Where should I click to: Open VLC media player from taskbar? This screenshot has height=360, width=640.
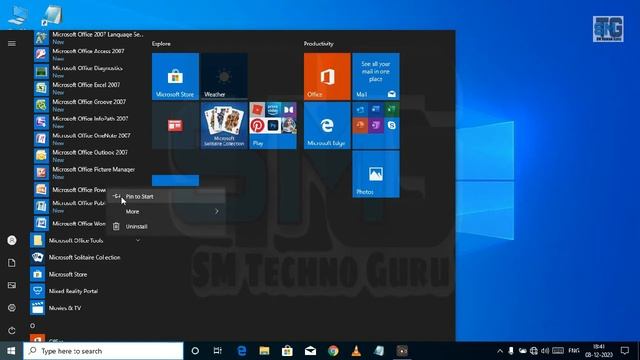pyautogui.click(x=356, y=351)
